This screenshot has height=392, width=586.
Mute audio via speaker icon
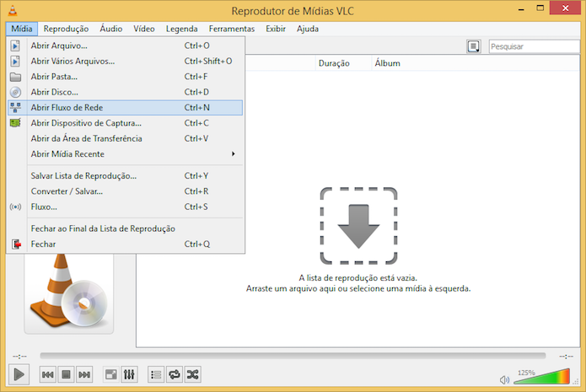click(x=504, y=380)
